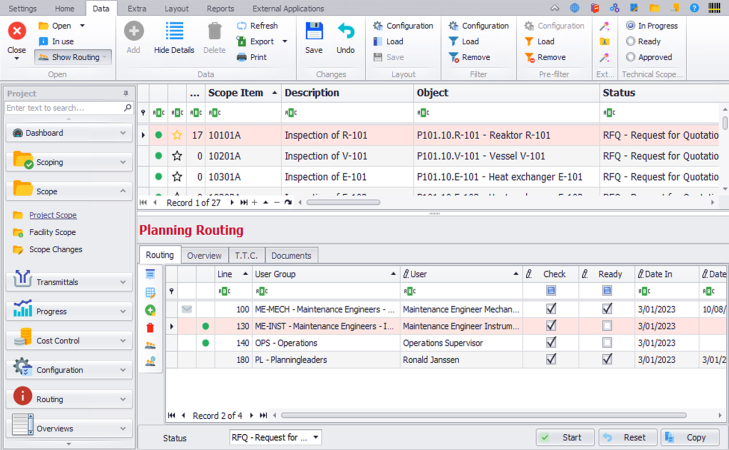
Task: Click the Print icon in Data group
Action: 241,57
